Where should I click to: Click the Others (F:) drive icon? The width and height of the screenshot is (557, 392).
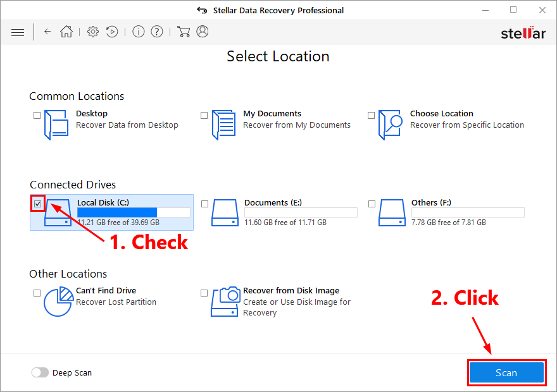(392, 212)
